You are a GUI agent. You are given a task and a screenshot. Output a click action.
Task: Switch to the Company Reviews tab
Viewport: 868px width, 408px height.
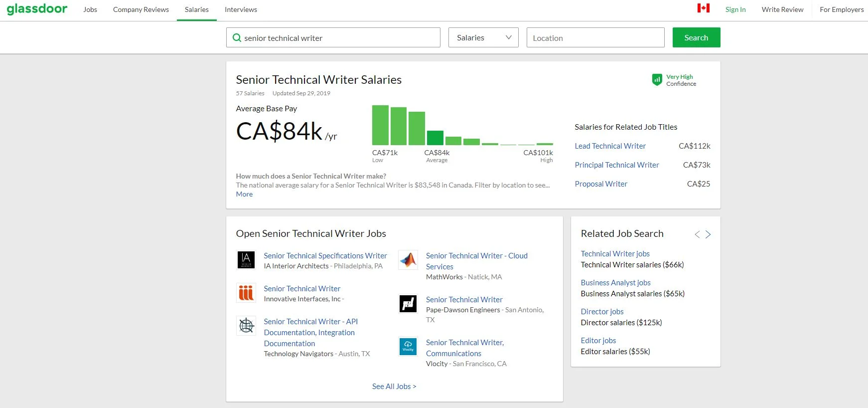tap(141, 9)
